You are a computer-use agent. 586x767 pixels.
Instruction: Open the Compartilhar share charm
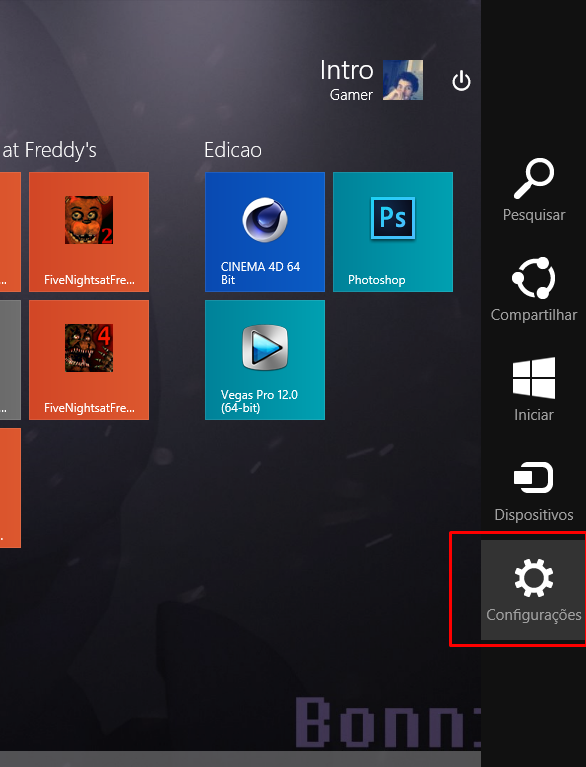(533, 290)
